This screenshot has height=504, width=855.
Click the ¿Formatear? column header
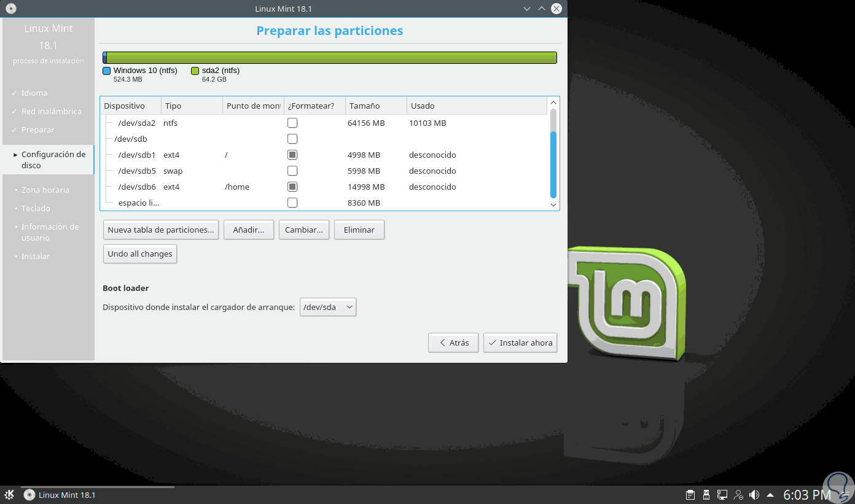coord(314,106)
